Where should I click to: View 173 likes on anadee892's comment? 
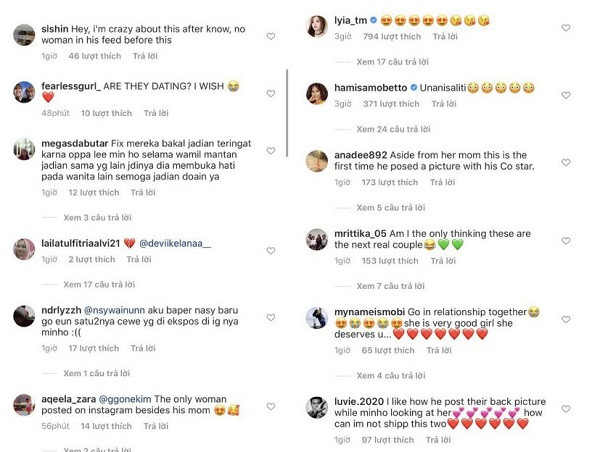click(389, 183)
